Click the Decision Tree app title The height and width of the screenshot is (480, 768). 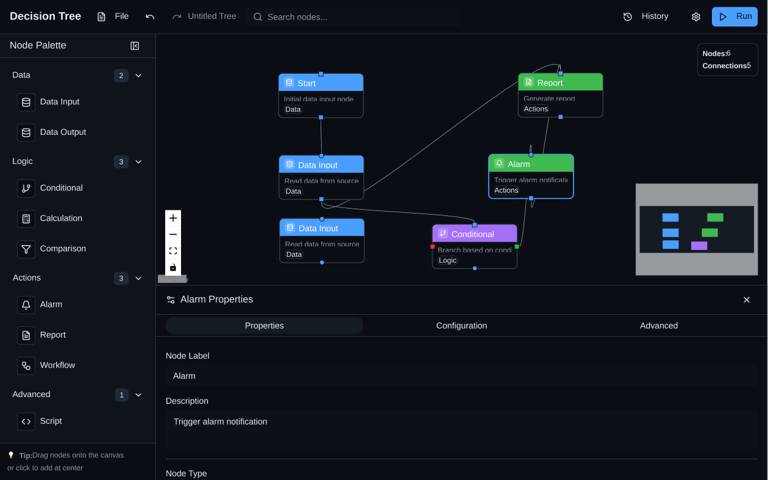[x=46, y=16]
